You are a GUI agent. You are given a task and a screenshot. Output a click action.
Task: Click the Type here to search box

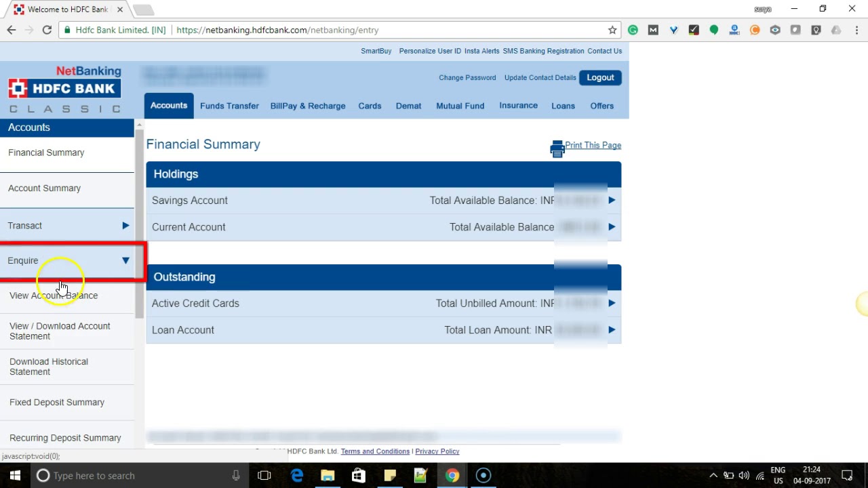(139, 475)
